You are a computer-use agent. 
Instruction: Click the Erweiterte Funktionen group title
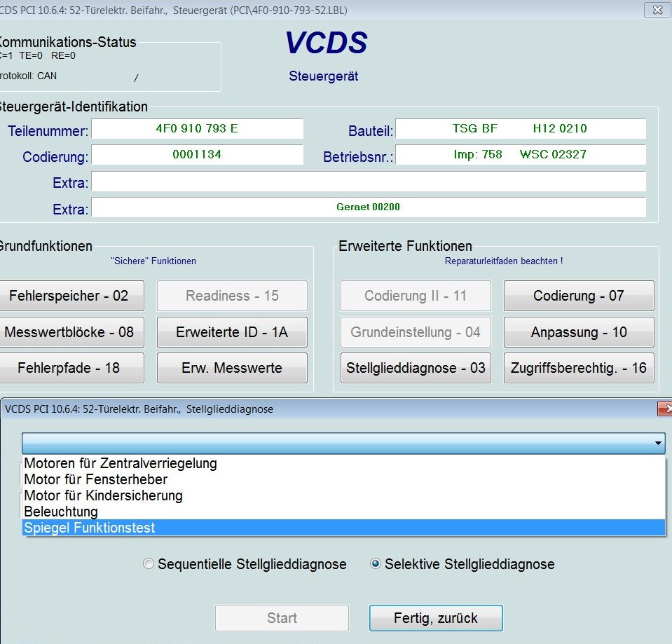tap(406, 246)
